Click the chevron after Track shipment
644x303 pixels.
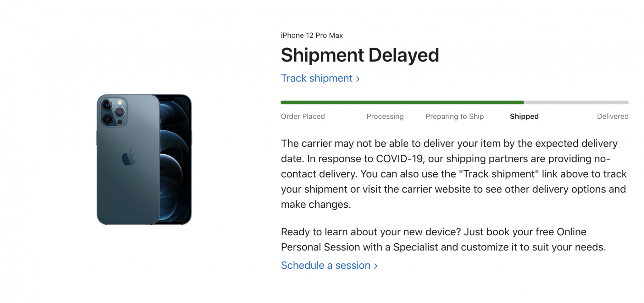[x=358, y=79]
